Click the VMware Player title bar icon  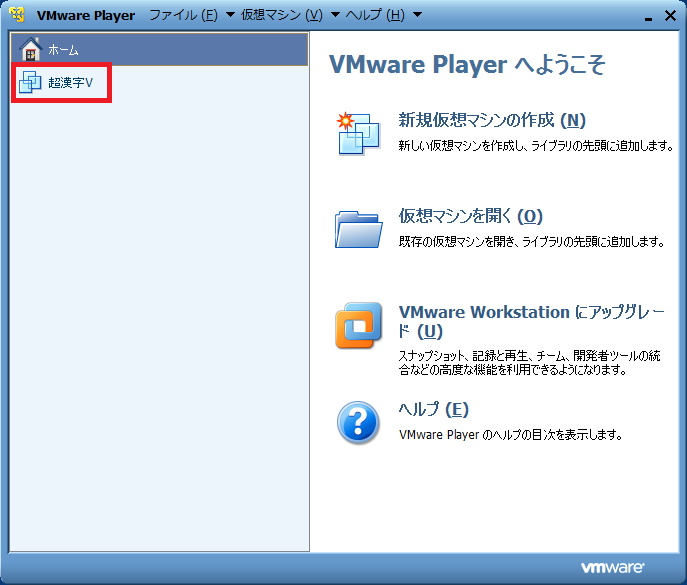click(x=17, y=15)
